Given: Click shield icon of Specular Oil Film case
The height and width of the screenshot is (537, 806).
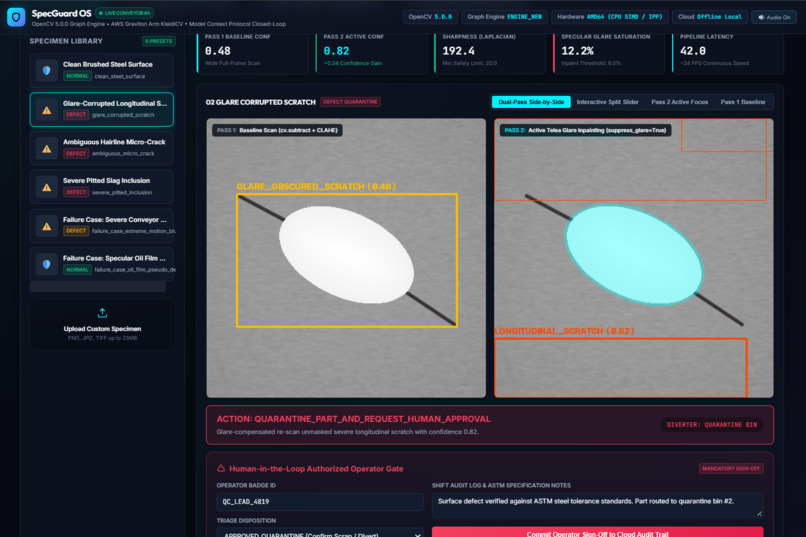Looking at the screenshot, I should 47,264.
